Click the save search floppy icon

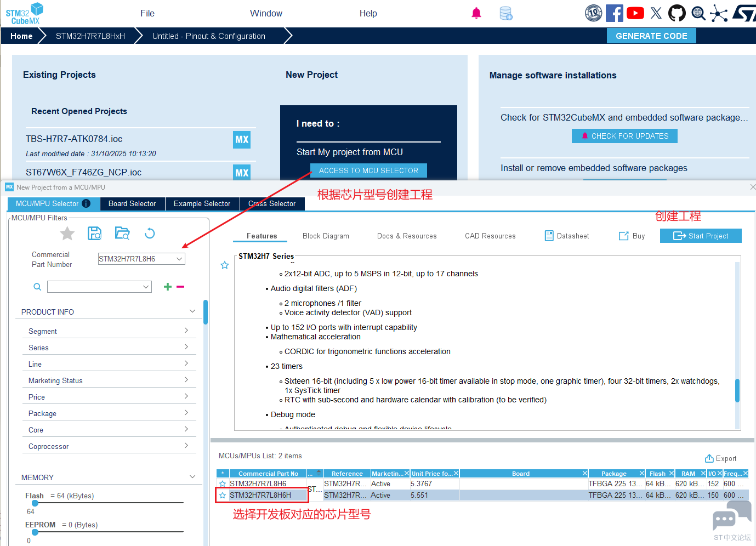(95, 234)
